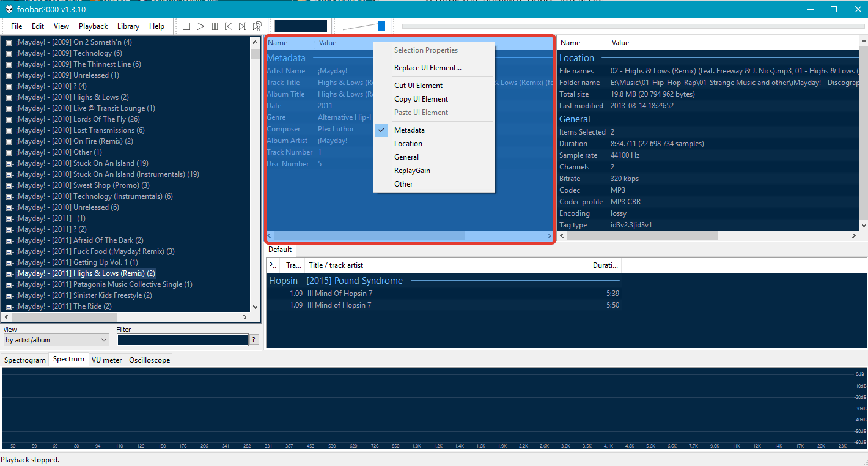This screenshot has width=868, height=466.
Task: Select ¡Mayday! [2010] Live @ Transit Lounge
Action: pyautogui.click(x=86, y=108)
